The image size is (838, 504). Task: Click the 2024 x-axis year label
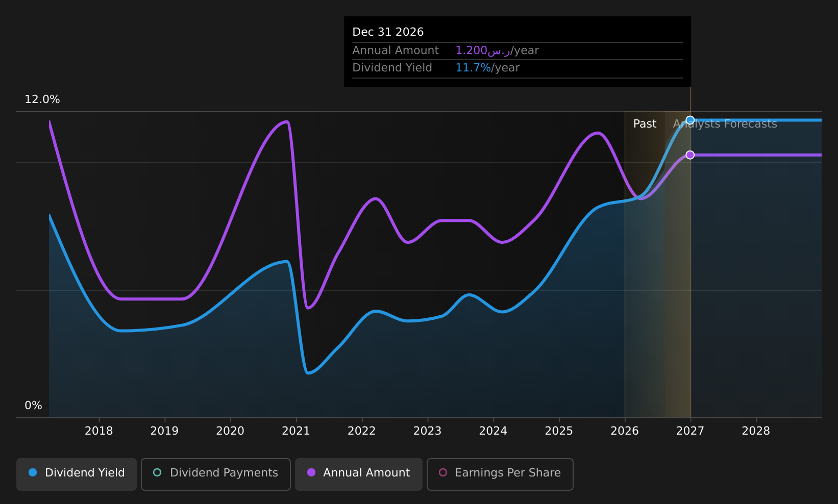click(493, 431)
